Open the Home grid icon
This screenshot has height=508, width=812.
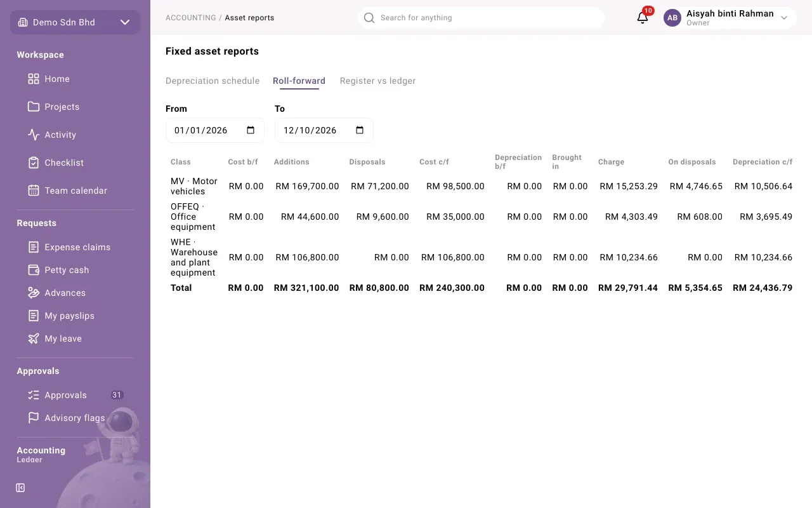(x=34, y=79)
